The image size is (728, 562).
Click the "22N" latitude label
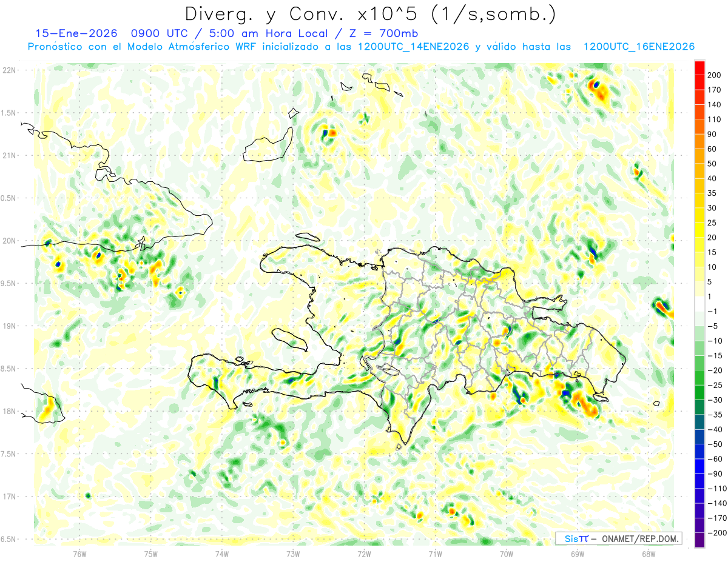(8, 70)
